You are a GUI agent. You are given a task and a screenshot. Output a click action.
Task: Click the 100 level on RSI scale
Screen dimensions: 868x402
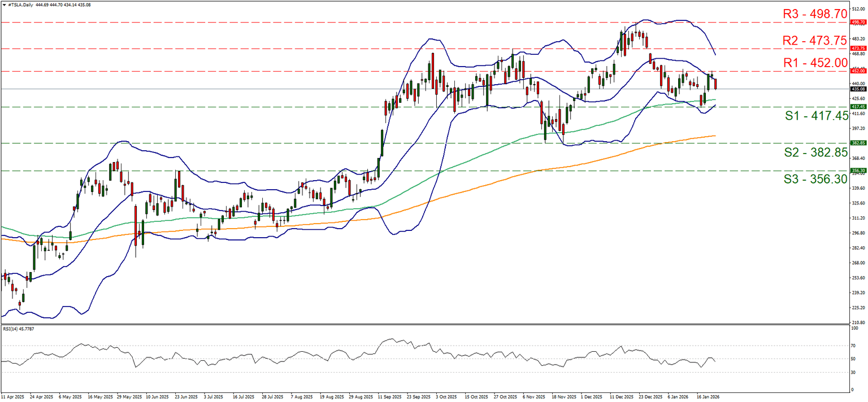click(854, 327)
